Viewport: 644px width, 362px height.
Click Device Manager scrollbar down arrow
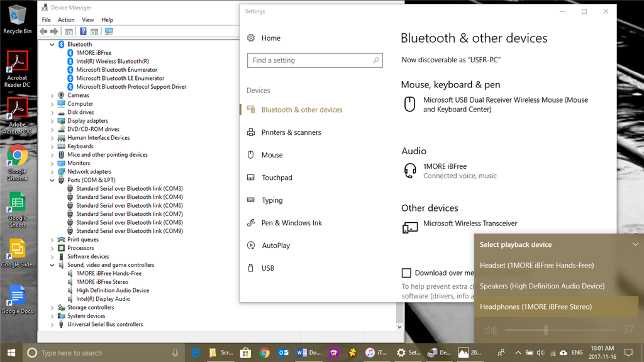click(x=399, y=327)
